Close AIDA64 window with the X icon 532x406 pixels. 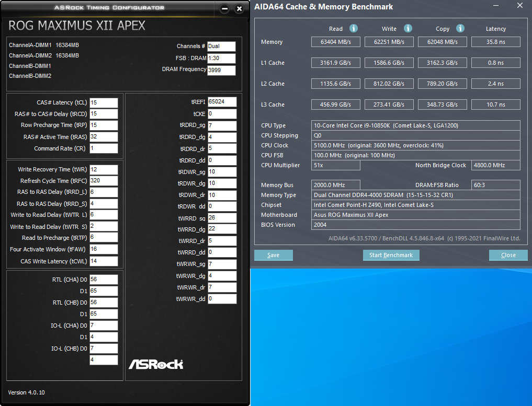520,5
